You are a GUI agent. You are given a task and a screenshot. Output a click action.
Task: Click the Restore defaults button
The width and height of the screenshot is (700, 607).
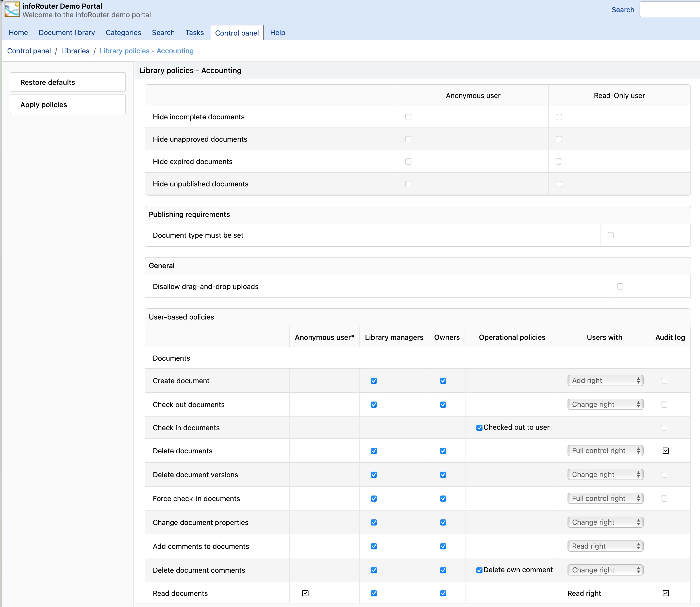[x=67, y=82]
